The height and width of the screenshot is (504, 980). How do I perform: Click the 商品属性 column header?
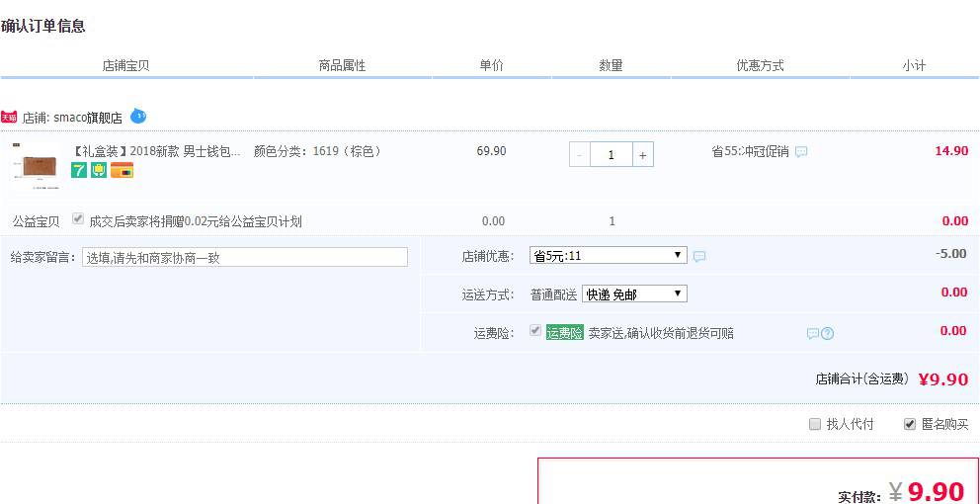tap(342, 65)
